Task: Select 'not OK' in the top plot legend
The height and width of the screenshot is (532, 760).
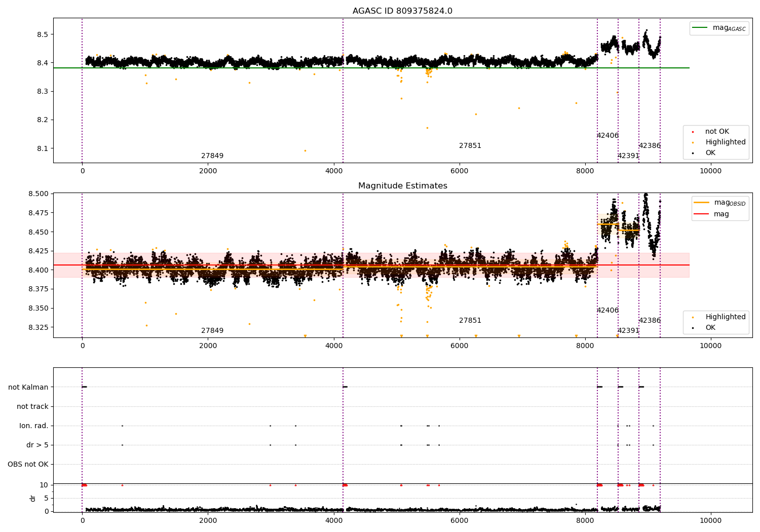Action: [x=717, y=132]
